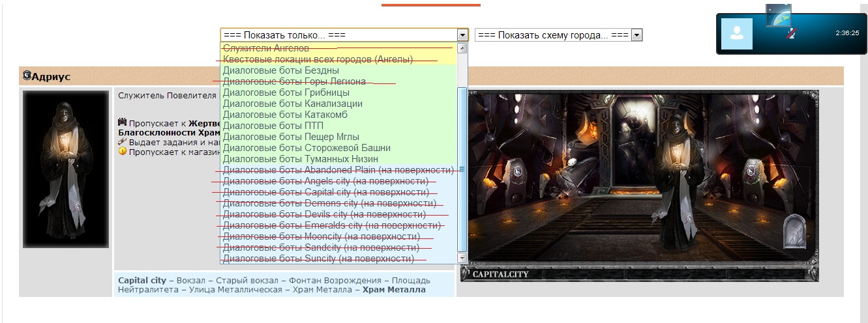The width and height of the screenshot is (868, 323).
Task: Click the scroll icon before 'Выдает задания'
Action: pos(122,141)
